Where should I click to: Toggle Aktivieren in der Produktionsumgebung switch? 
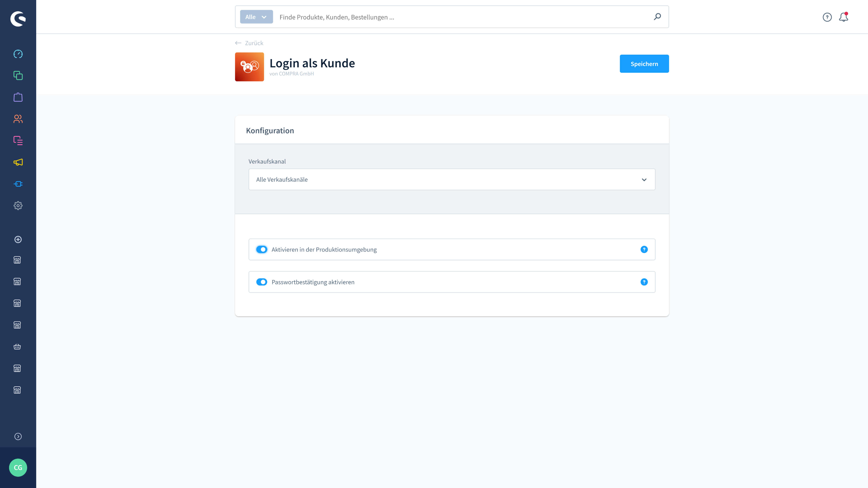tap(261, 250)
